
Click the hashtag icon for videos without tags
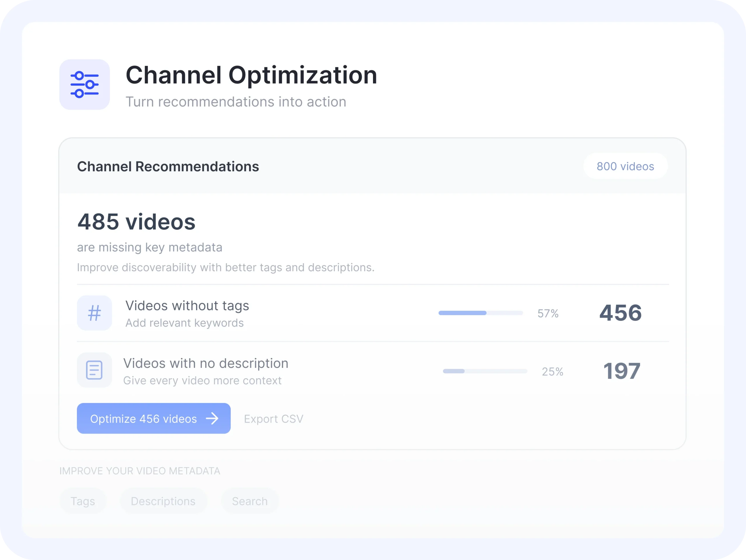click(94, 313)
